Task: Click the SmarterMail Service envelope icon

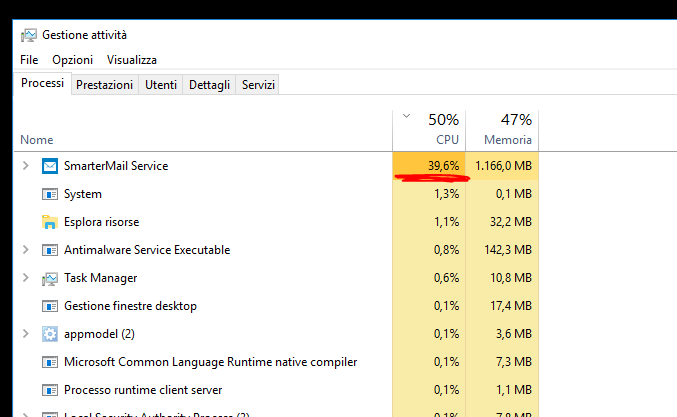Action: [x=50, y=166]
